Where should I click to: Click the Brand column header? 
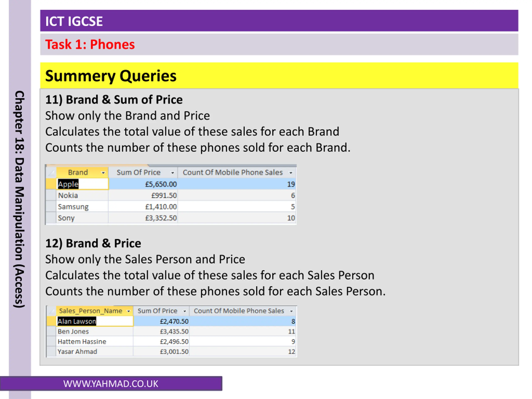click(82, 172)
